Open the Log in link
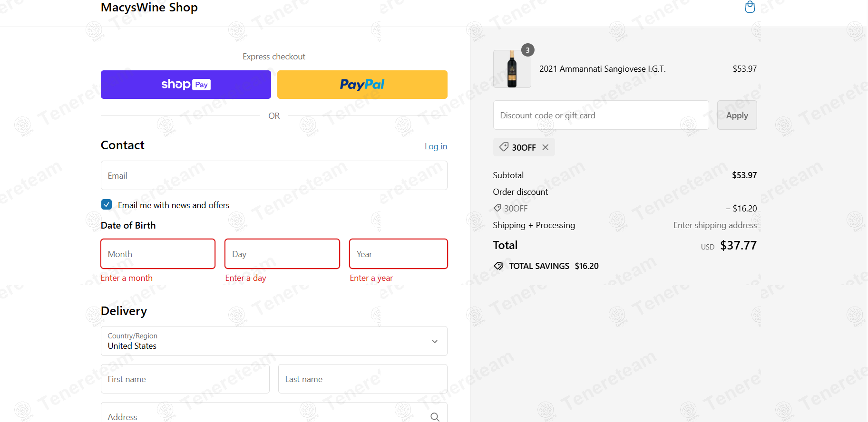868x422 pixels. pyautogui.click(x=436, y=146)
